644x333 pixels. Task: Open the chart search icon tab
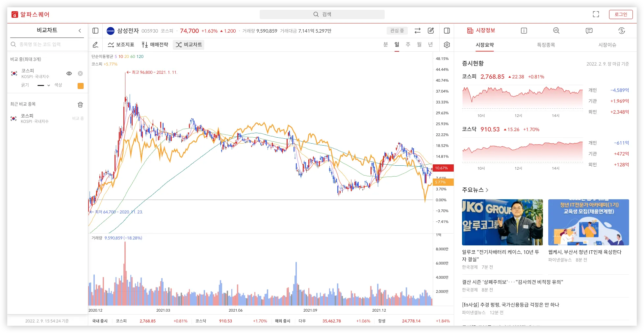pyautogui.click(x=556, y=31)
